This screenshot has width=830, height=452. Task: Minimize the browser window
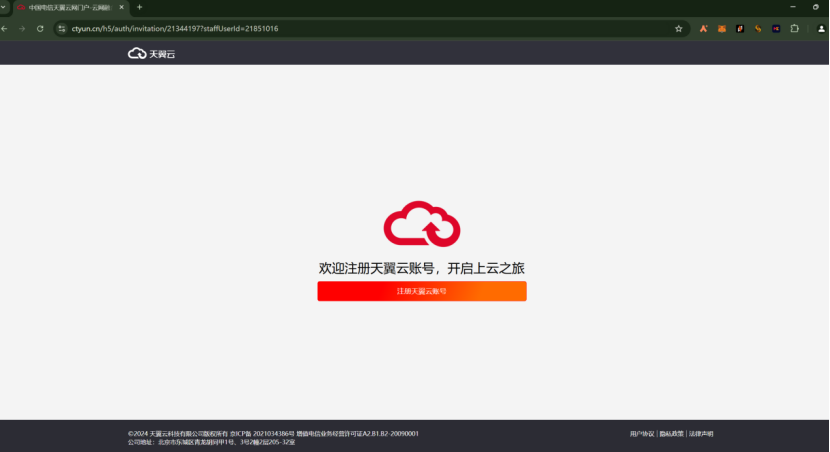coord(793,7)
